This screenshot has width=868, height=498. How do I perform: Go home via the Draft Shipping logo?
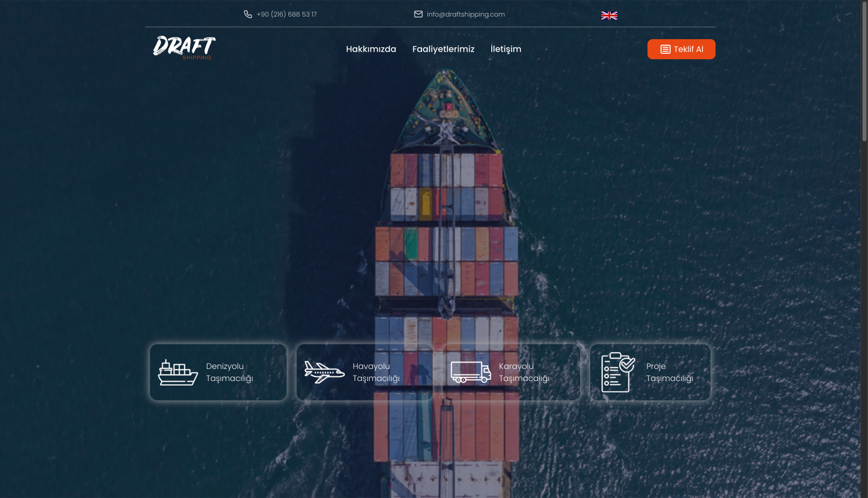click(x=184, y=48)
